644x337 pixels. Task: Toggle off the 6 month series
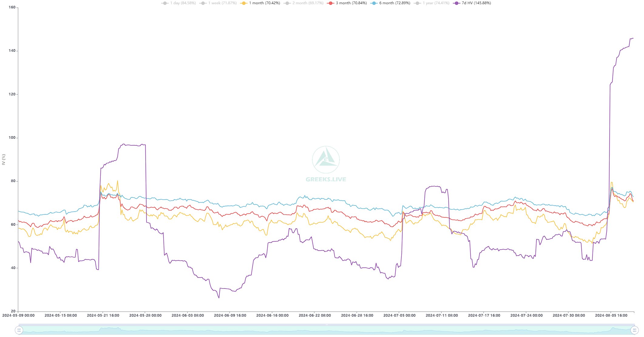coord(395,3)
